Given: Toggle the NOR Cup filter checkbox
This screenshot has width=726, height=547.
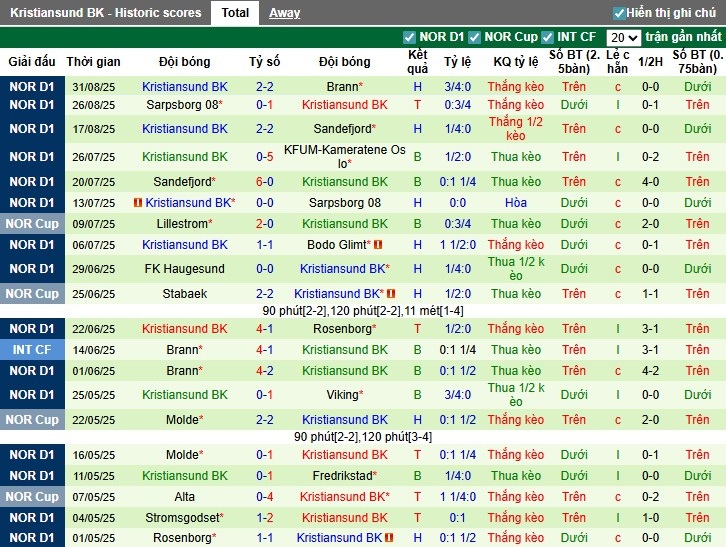Looking at the screenshot, I should (476, 37).
